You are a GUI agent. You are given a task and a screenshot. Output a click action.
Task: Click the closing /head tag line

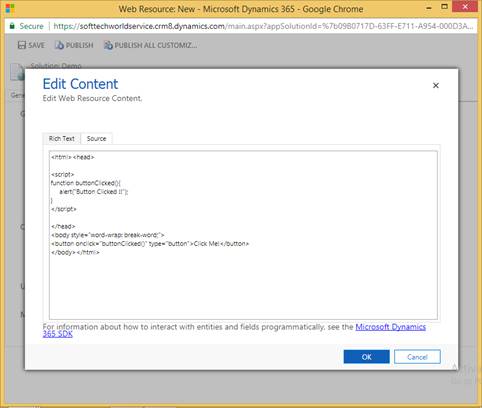point(63,226)
